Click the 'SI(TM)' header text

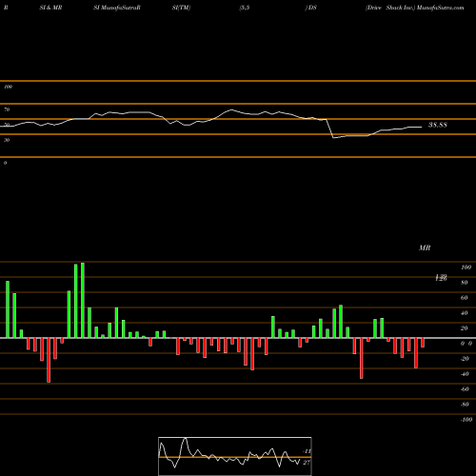pyautogui.click(x=181, y=8)
